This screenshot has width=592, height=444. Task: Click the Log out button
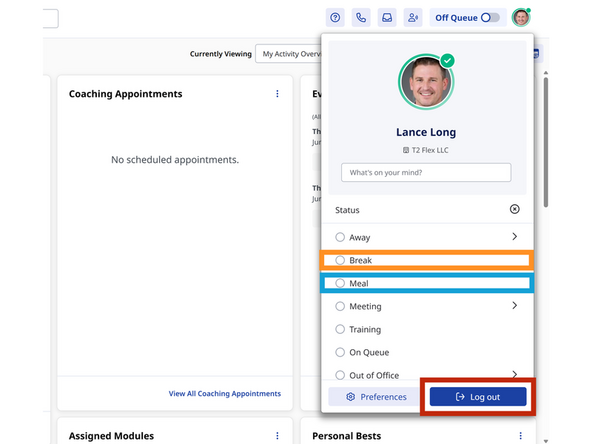tap(478, 397)
